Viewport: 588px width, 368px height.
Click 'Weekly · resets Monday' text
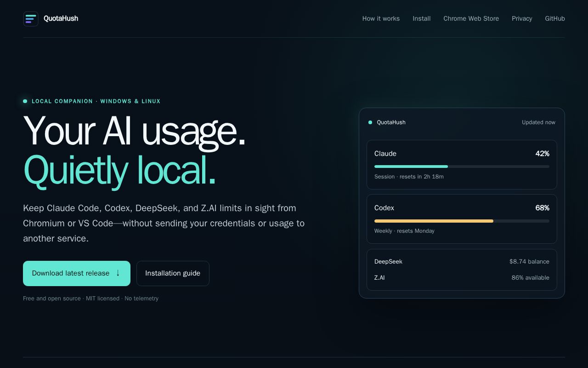click(404, 231)
